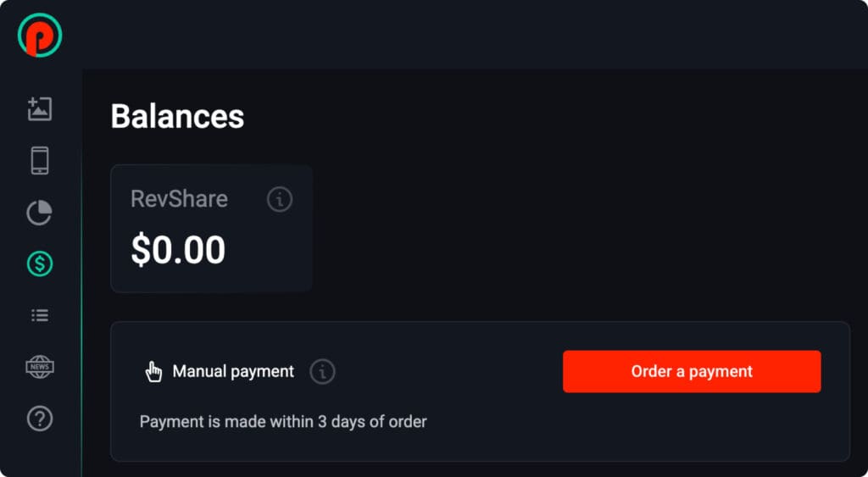Click the $0.00 balance amount
Viewport: 868px width, 477px height.
178,250
